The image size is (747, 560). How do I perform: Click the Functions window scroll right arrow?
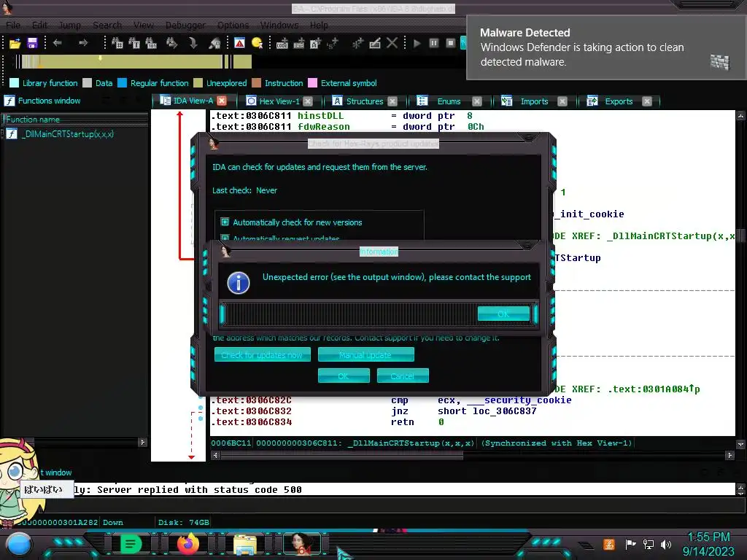[x=142, y=443]
